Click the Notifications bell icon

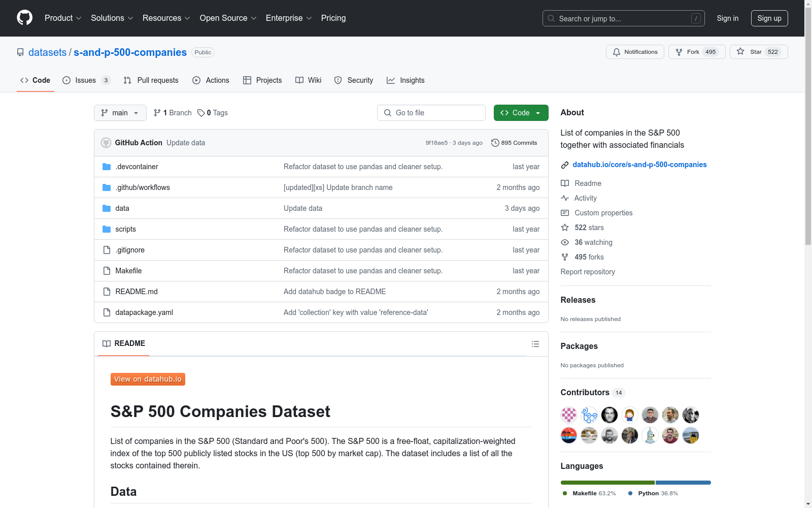(x=617, y=52)
